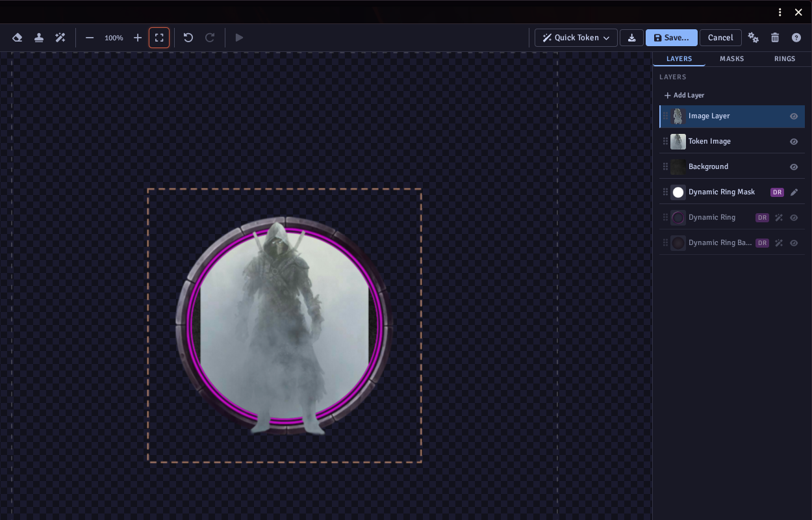Toggle the eye icon on Dynamic Ring Ba... row

(x=794, y=243)
